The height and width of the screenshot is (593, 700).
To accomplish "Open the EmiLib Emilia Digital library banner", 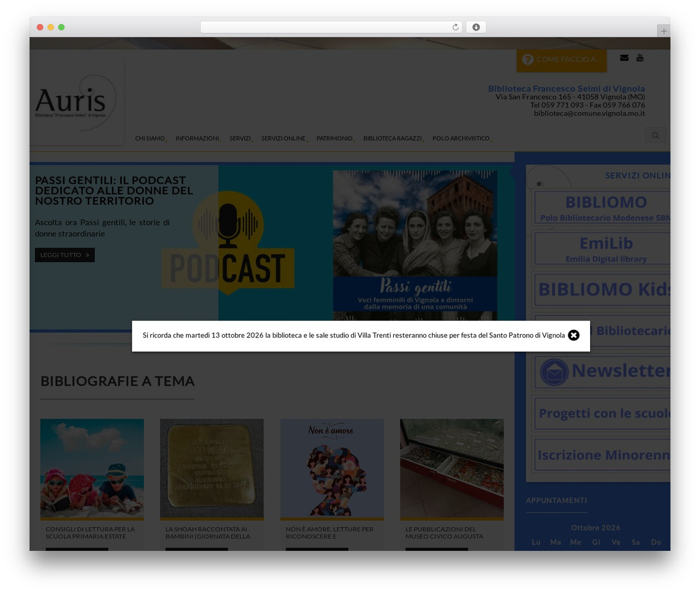I will tap(602, 249).
